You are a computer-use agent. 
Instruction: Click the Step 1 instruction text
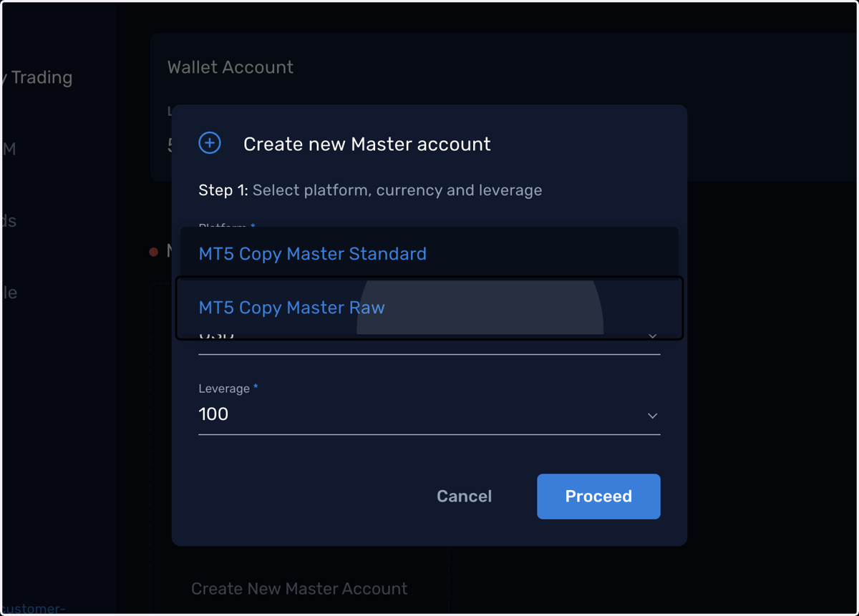370,190
